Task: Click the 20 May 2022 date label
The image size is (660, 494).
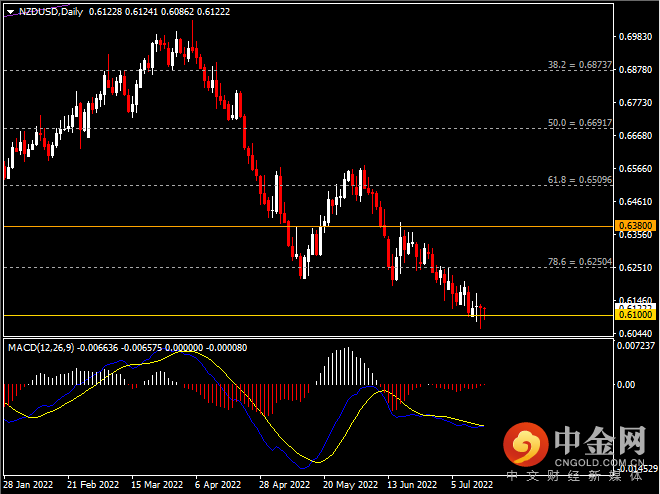Action: [x=350, y=485]
